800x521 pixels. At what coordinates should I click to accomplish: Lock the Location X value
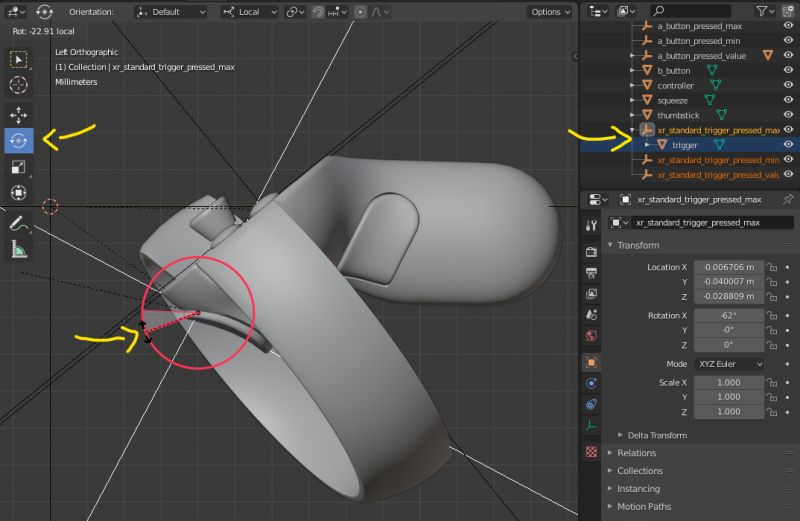pos(772,267)
